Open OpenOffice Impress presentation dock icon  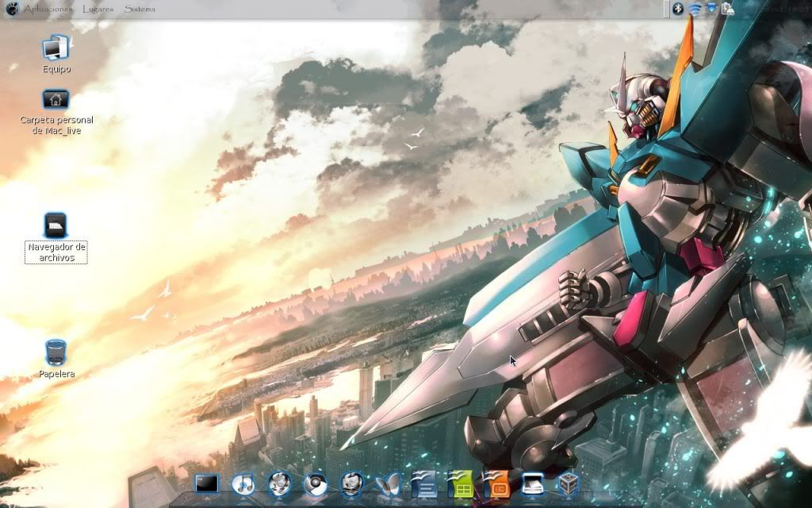point(496,484)
